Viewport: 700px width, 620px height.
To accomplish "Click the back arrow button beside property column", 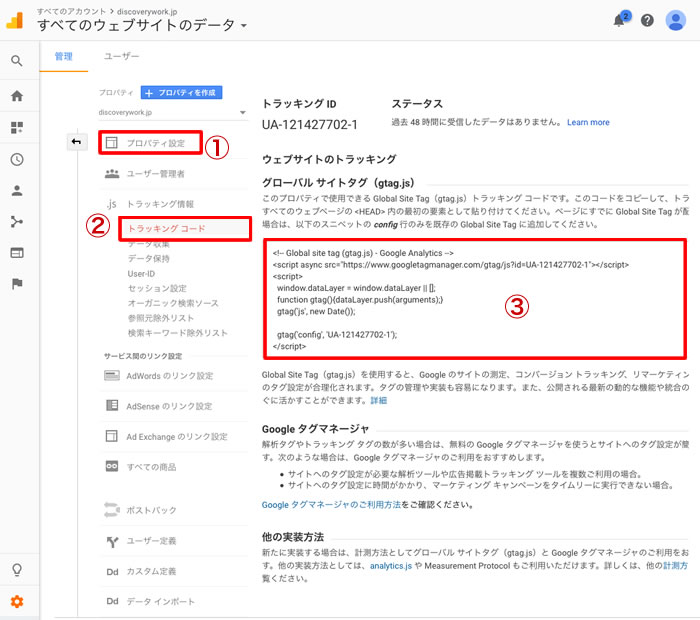I will [x=76, y=142].
